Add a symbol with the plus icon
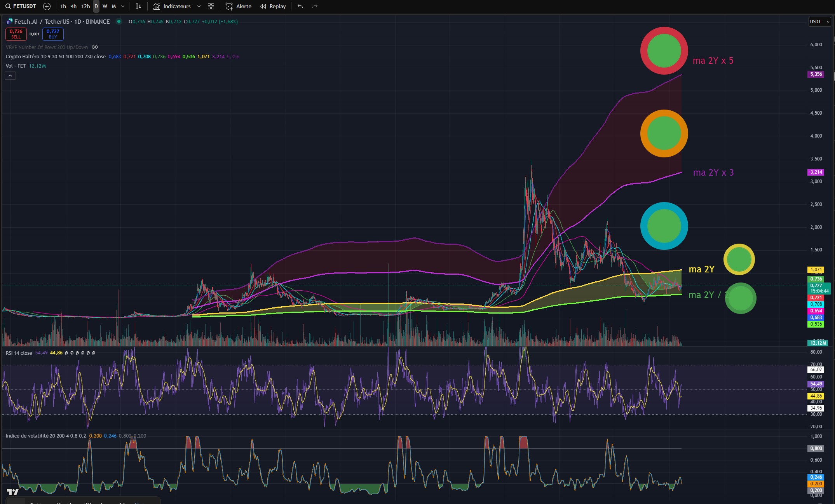Image resolution: width=835 pixels, height=504 pixels. click(x=47, y=6)
